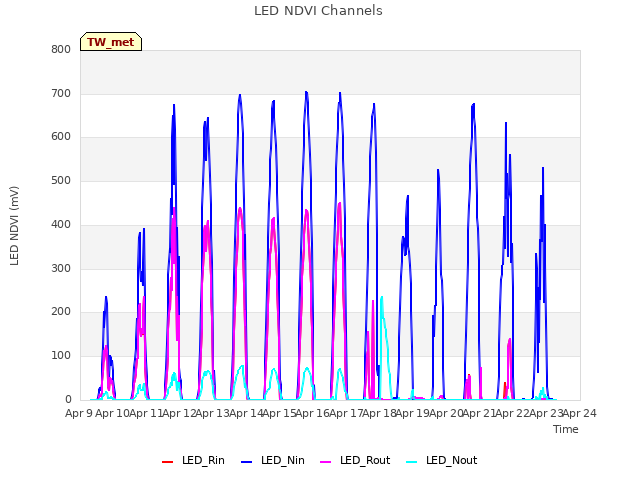
Task: Click the 100 y-axis tick label
Action: click(x=61, y=356)
